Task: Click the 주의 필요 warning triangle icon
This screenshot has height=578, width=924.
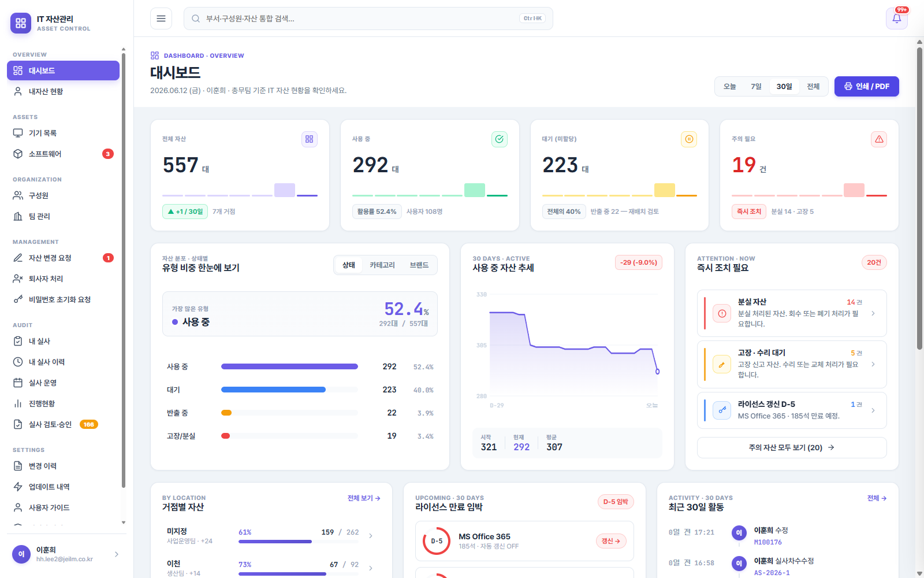Action: [x=879, y=139]
